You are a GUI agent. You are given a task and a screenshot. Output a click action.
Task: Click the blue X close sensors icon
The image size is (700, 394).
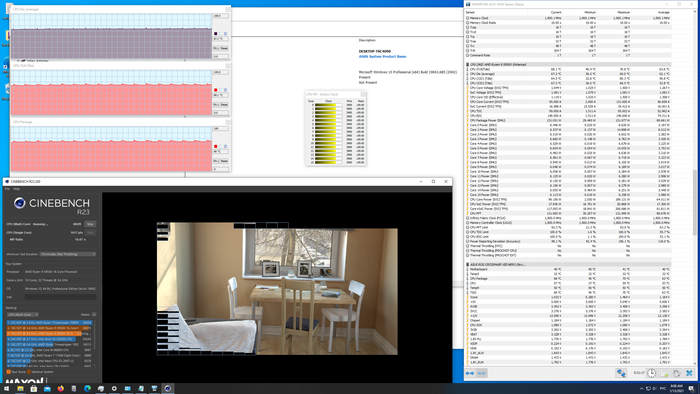pos(689,373)
